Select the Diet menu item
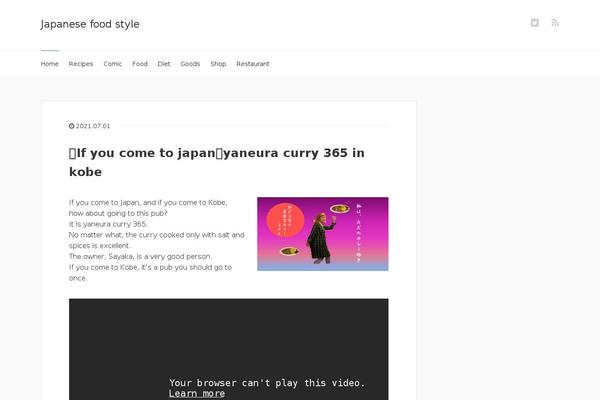The image size is (600, 400). [164, 64]
